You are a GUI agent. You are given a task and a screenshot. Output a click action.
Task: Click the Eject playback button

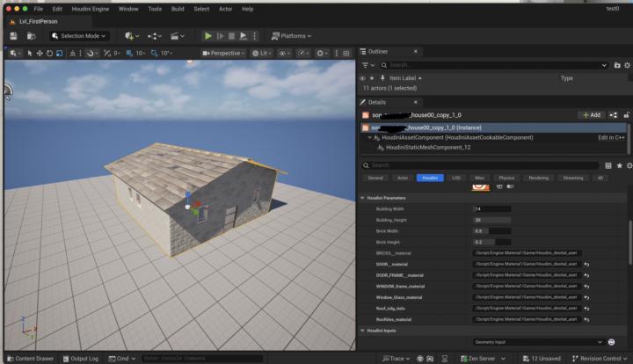point(243,36)
